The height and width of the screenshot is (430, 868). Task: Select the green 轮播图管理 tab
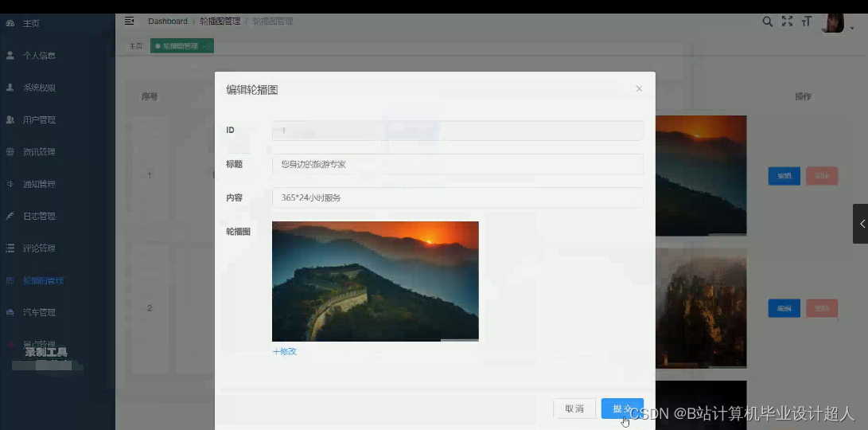click(x=181, y=46)
